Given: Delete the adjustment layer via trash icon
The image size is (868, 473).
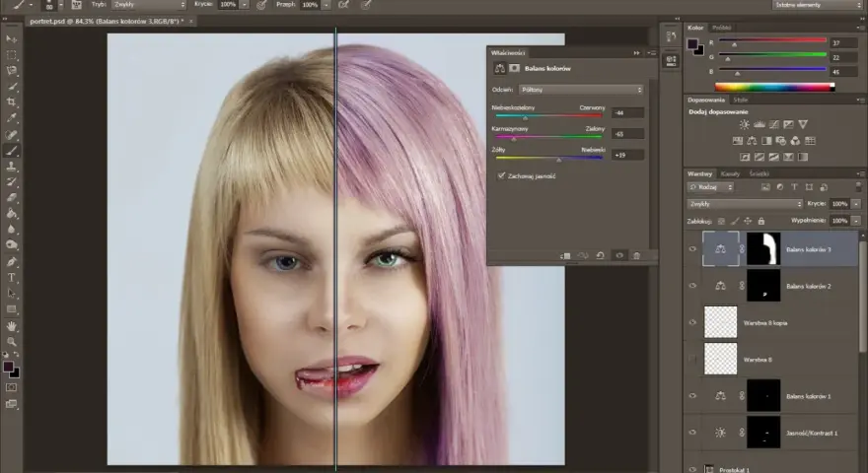Looking at the screenshot, I should click(636, 255).
